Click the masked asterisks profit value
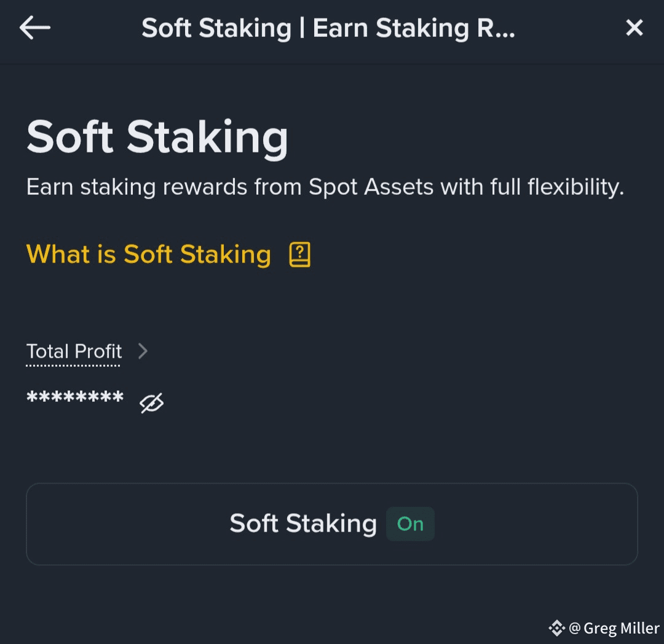This screenshot has width=664, height=644. coord(75,398)
